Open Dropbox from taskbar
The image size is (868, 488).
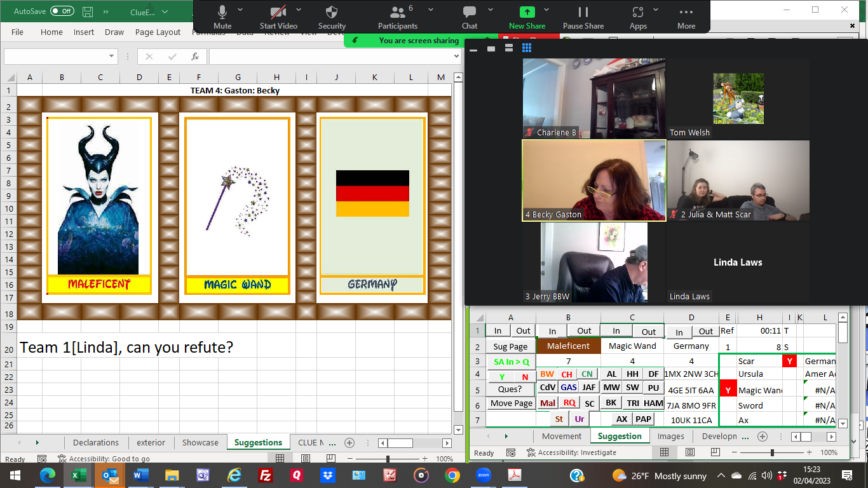click(x=328, y=475)
